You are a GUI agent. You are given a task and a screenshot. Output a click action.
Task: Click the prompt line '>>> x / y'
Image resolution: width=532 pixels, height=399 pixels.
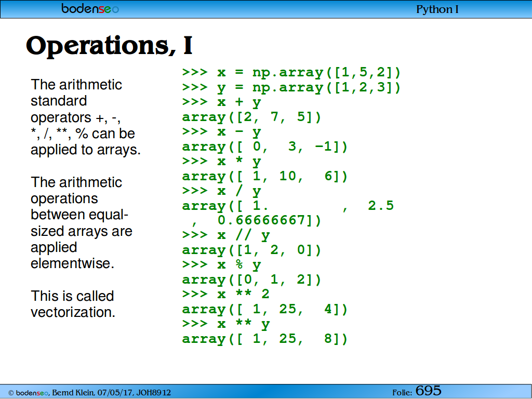[221, 191]
